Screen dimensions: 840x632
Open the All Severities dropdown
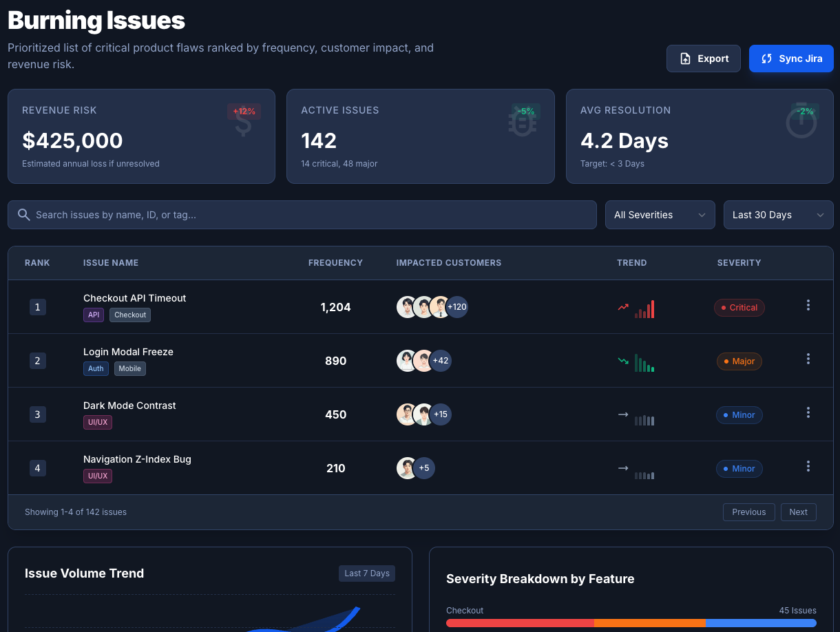[660, 214]
